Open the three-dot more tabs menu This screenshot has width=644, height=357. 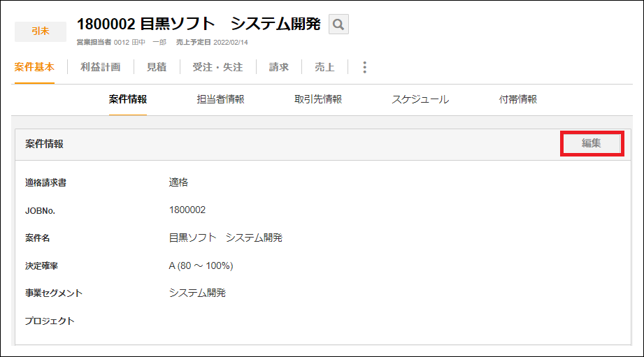364,68
